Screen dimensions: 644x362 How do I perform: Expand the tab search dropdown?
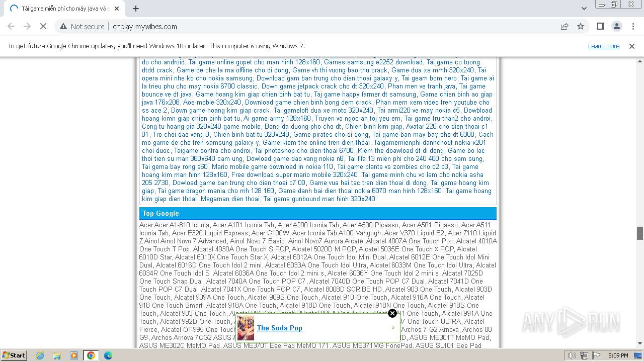click(x=584, y=9)
